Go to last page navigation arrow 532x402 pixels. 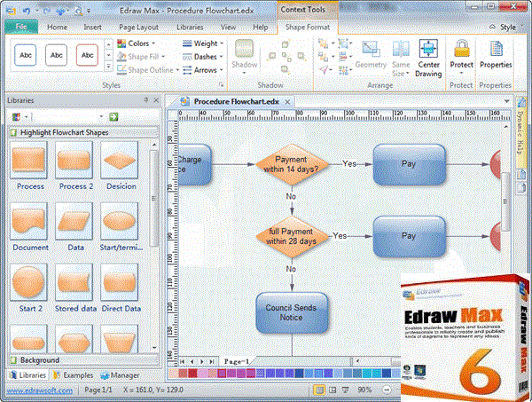212,361
